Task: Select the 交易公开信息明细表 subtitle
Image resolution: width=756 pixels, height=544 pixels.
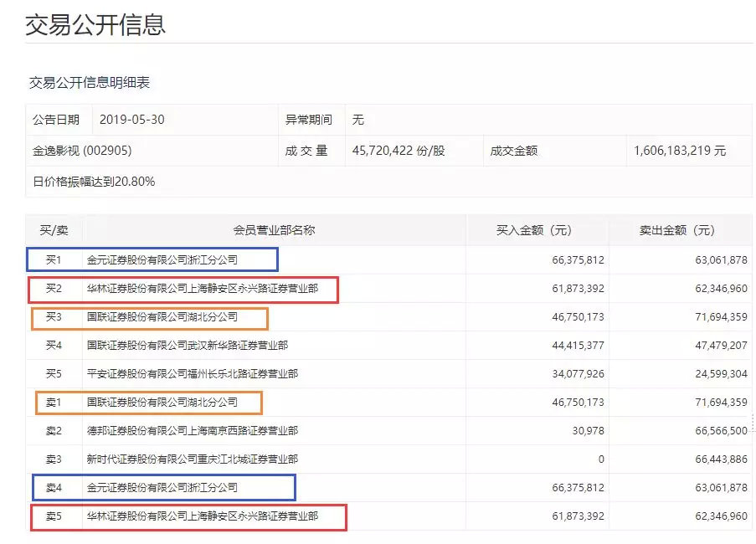Action: (x=90, y=82)
